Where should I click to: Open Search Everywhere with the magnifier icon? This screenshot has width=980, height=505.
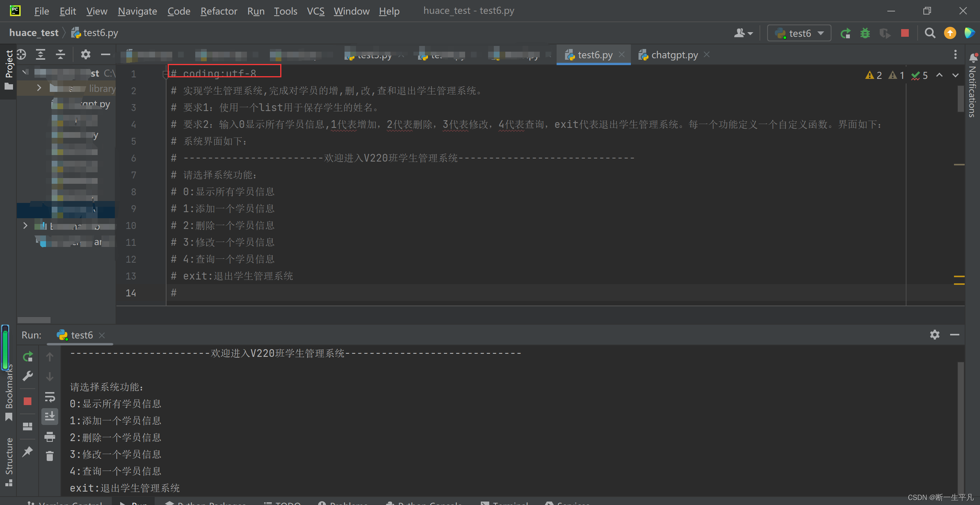tap(930, 33)
